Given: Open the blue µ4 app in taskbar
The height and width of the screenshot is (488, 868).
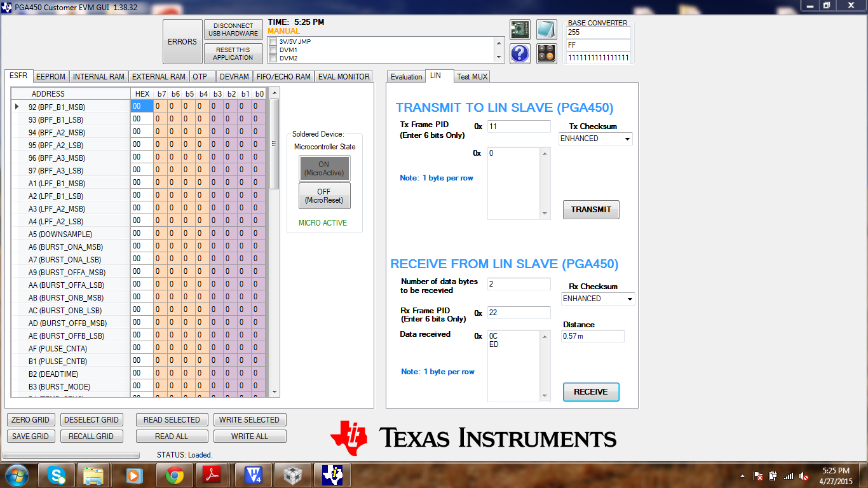Looking at the screenshot, I should 254,475.
